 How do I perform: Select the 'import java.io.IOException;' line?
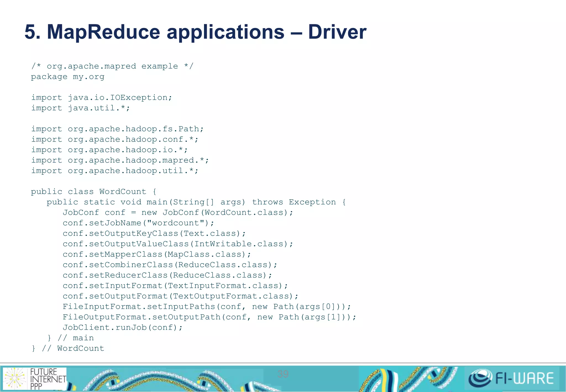point(101,98)
